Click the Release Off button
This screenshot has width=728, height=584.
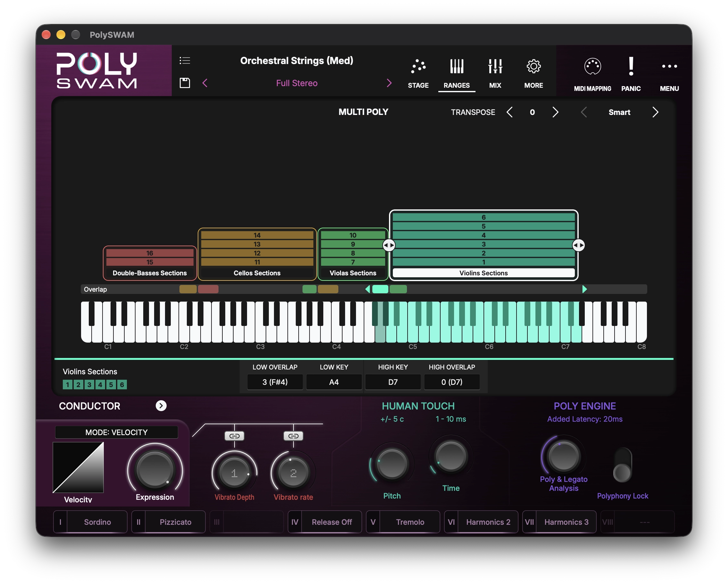(x=325, y=522)
